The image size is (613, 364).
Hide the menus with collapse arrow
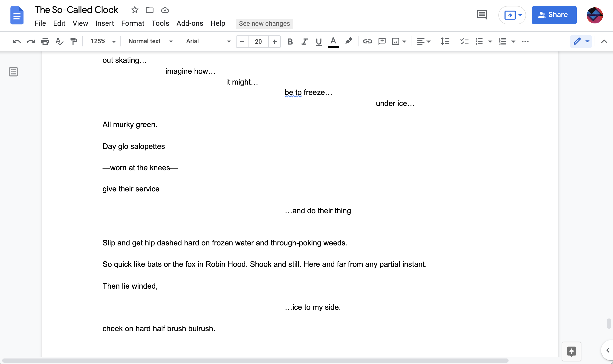[x=604, y=41]
